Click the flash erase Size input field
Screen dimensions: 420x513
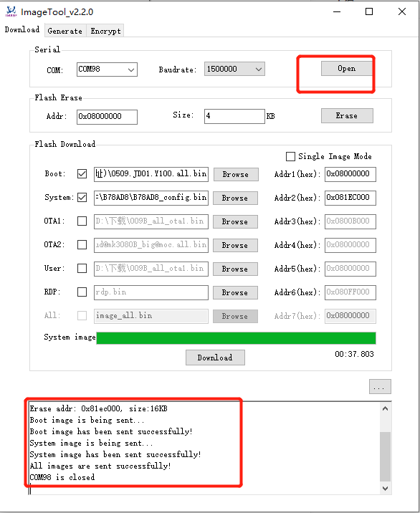click(234, 116)
